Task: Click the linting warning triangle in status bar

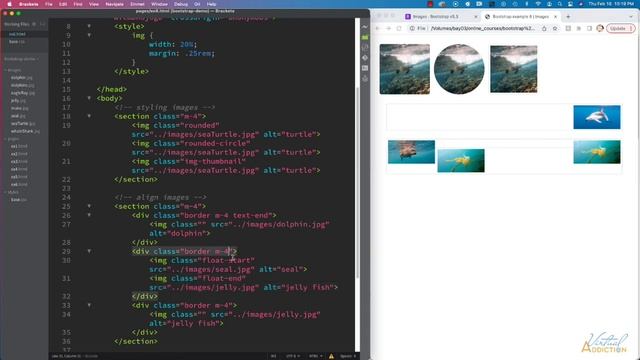Action: (331, 356)
